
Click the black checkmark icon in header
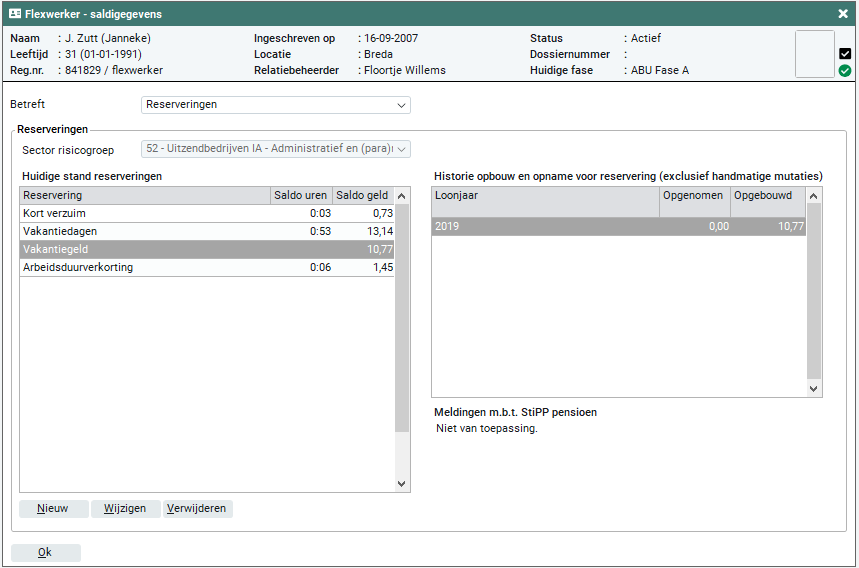click(845, 54)
